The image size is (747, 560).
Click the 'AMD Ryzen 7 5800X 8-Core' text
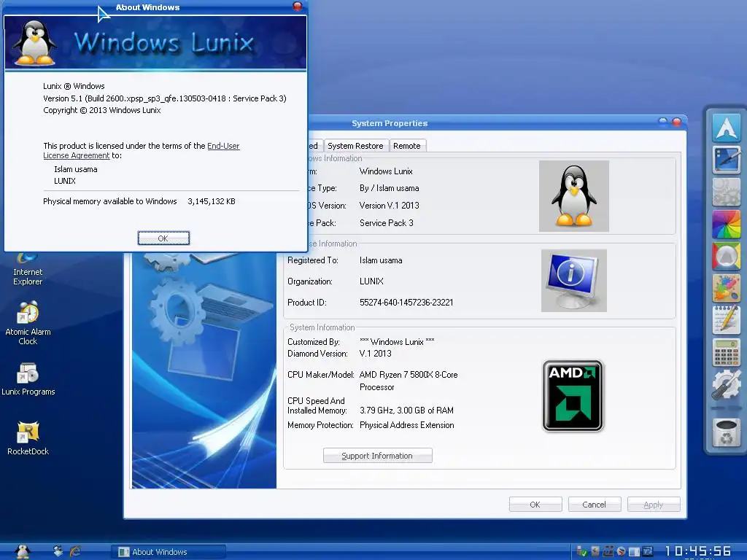tap(409, 375)
